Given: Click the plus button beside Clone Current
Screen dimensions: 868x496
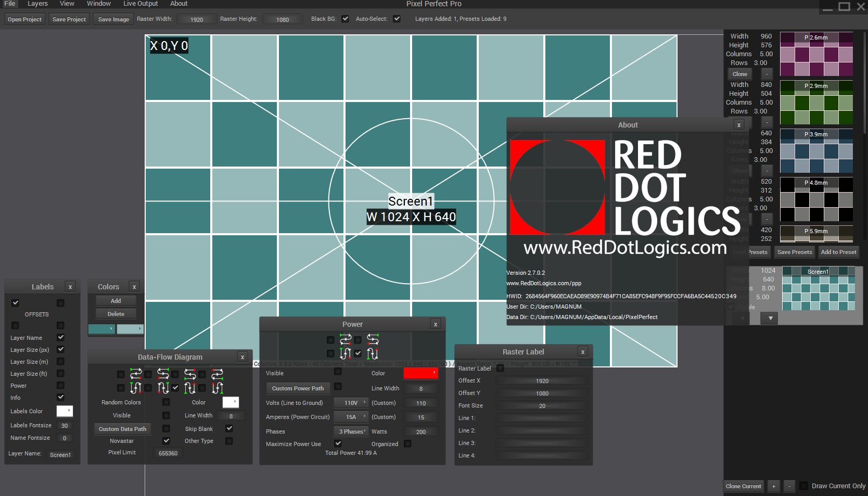Looking at the screenshot, I should click(774, 486).
